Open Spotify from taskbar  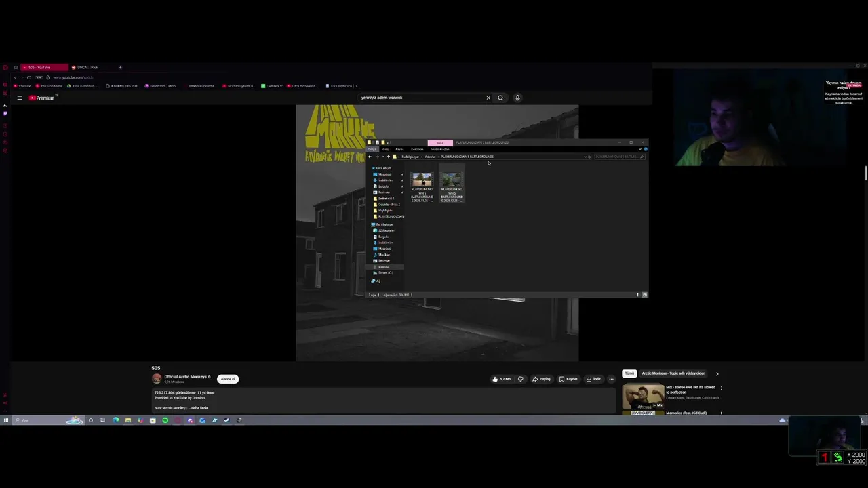point(165,420)
